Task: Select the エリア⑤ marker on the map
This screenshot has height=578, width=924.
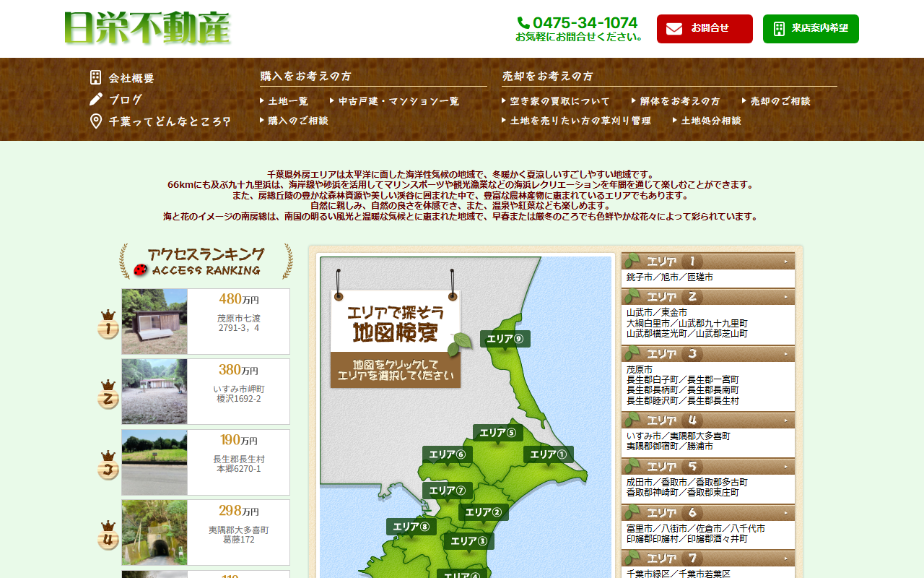Action: [x=498, y=433]
